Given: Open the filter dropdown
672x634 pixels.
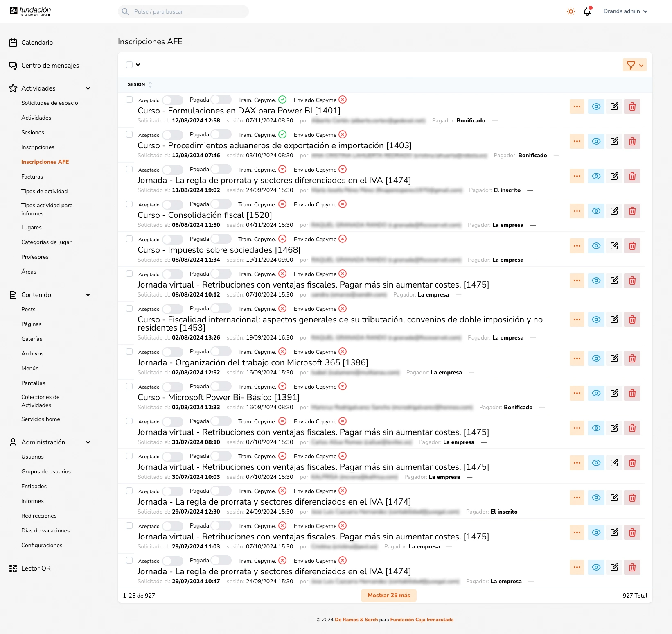Looking at the screenshot, I should pos(634,65).
